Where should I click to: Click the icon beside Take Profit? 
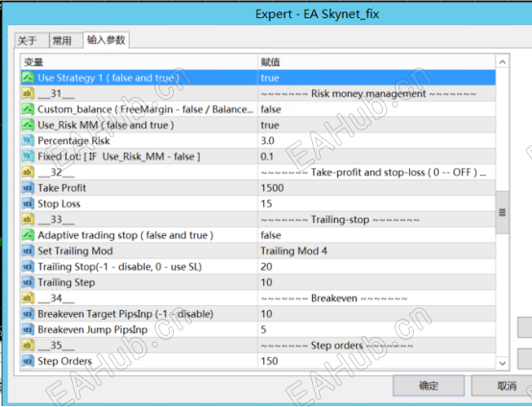pyautogui.click(x=28, y=188)
